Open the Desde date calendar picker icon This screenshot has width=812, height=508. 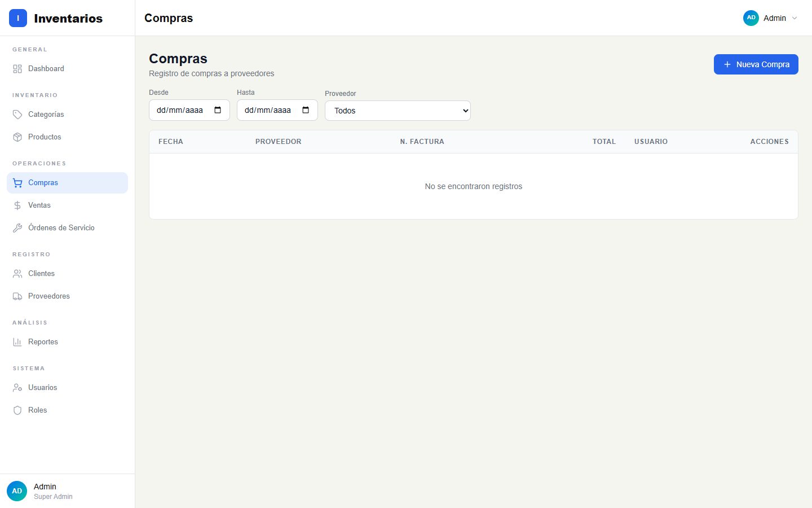[218, 110]
